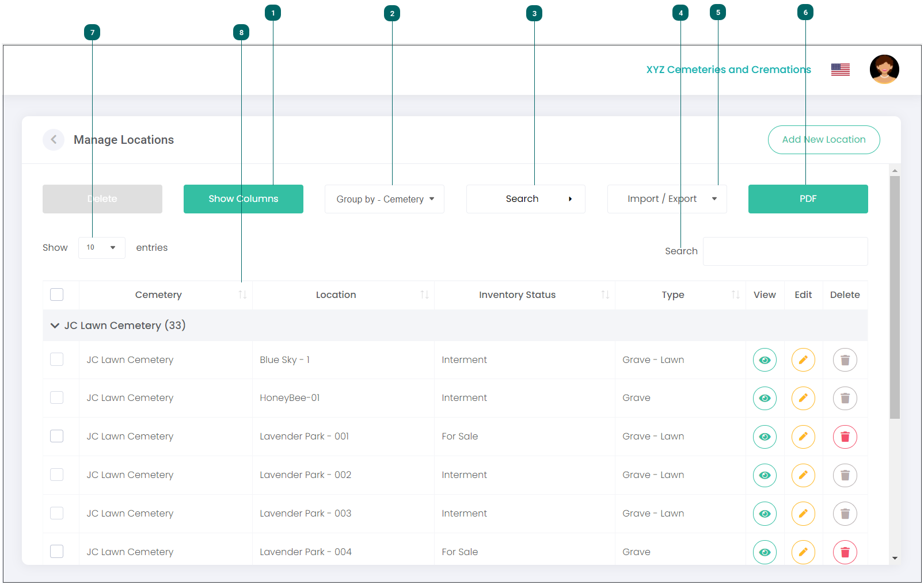The width and height of the screenshot is (924, 585).
Task: View details for Blue Sky - 1
Action: pyautogui.click(x=765, y=360)
